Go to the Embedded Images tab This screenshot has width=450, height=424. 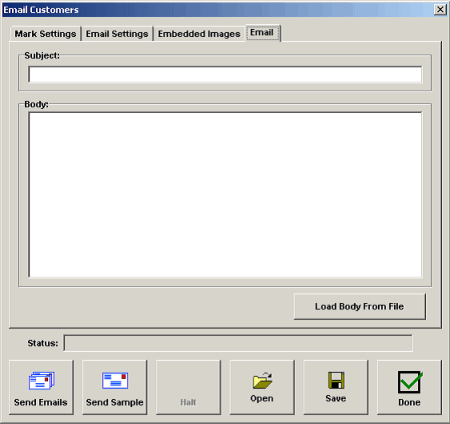pyautogui.click(x=199, y=34)
